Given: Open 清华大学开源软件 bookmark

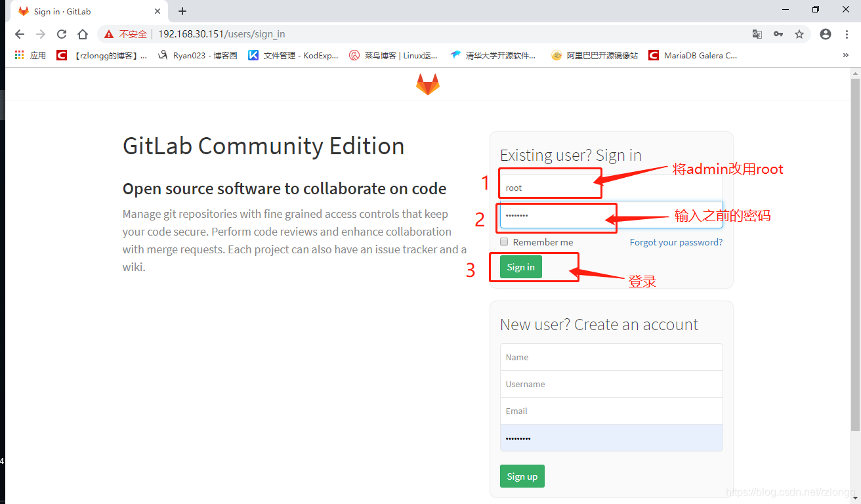Looking at the screenshot, I should (493, 56).
